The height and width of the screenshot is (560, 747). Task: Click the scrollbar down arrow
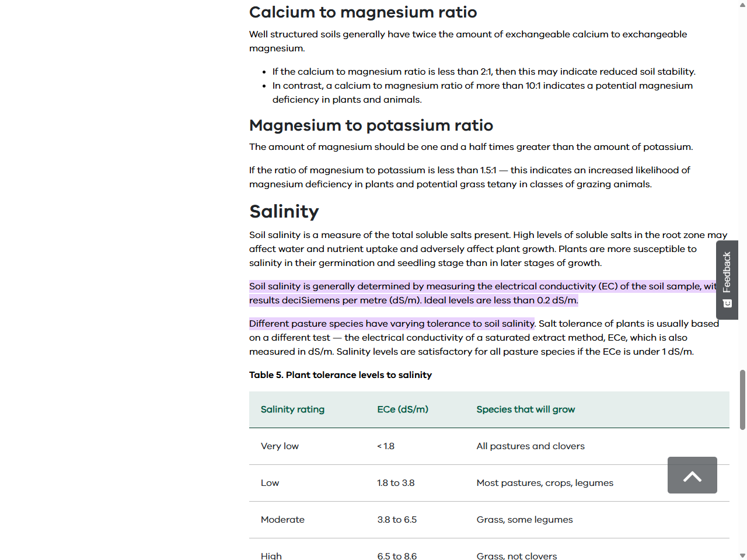coord(742,555)
